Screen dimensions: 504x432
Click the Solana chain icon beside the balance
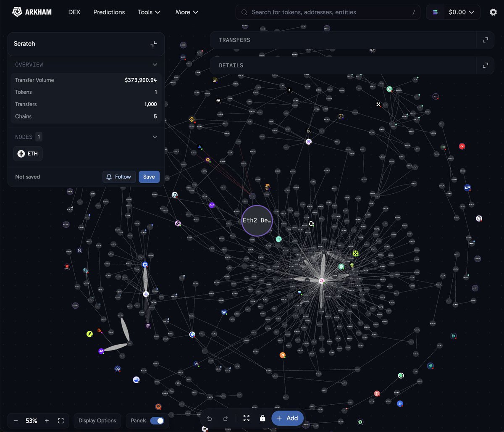tap(435, 12)
